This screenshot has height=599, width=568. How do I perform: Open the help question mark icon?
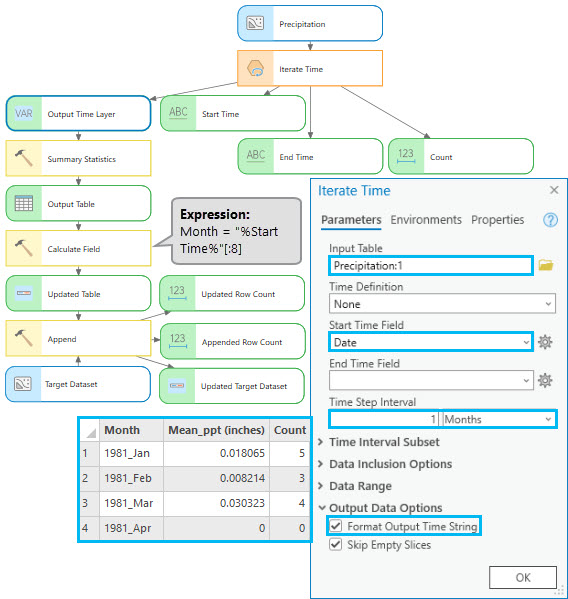click(550, 220)
